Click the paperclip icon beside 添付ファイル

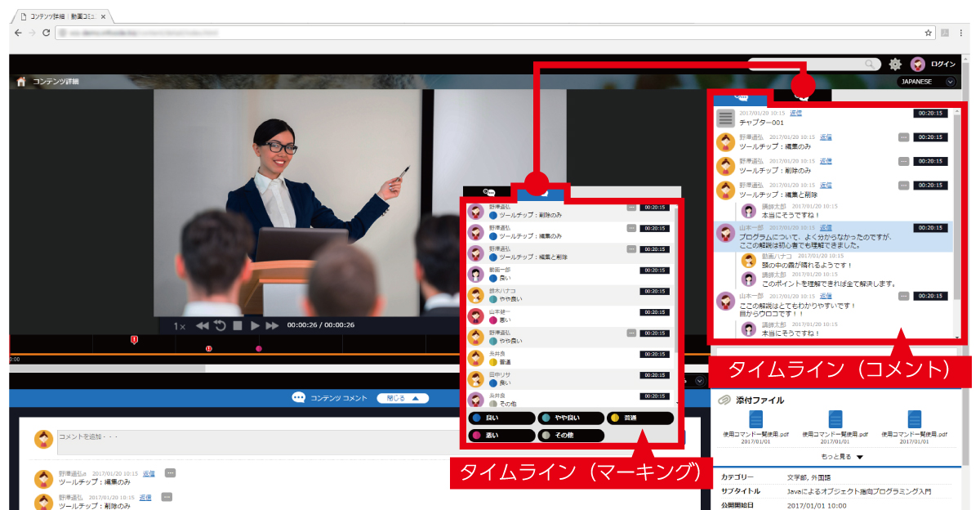(x=724, y=400)
